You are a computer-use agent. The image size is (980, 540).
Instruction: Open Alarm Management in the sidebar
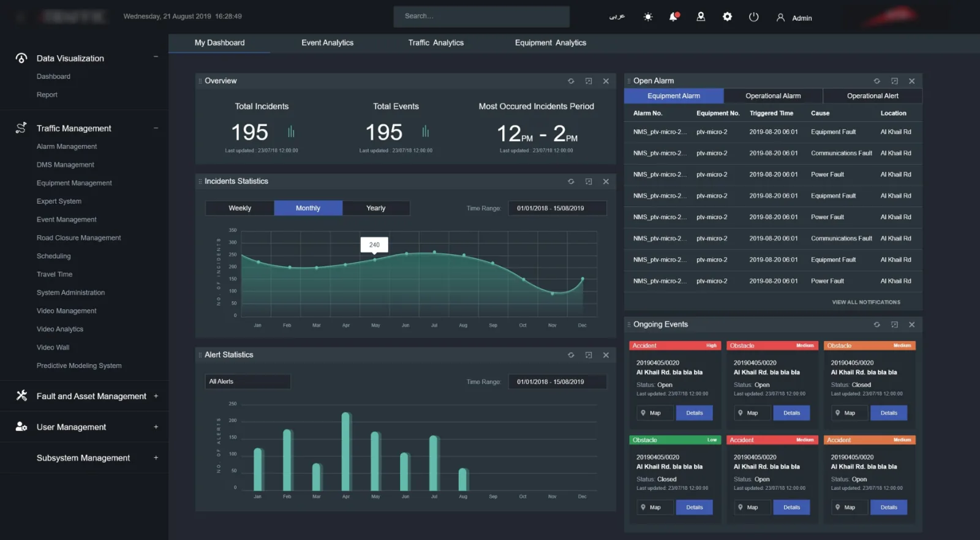point(67,146)
